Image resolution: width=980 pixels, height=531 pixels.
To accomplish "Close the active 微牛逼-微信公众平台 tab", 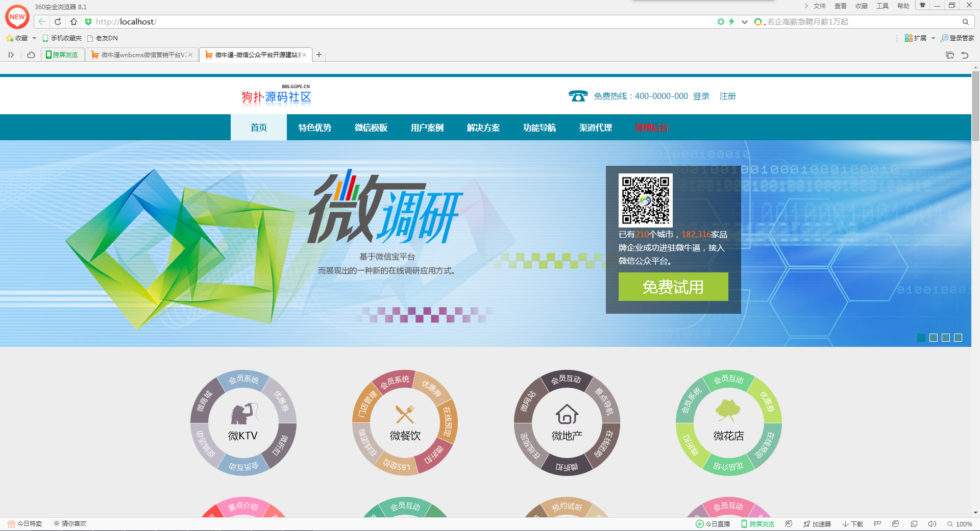I will coord(304,55).
